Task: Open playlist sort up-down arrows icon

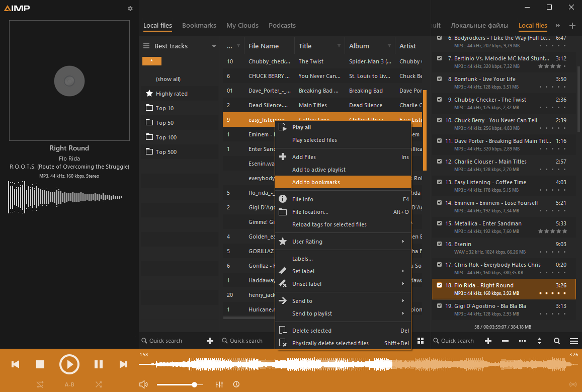Action: click(539, 341)
